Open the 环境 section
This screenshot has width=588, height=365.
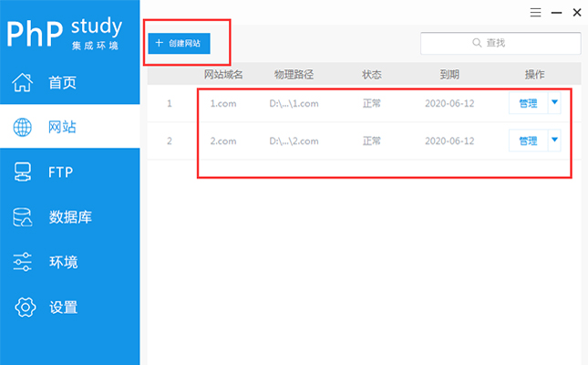(64, 262)
